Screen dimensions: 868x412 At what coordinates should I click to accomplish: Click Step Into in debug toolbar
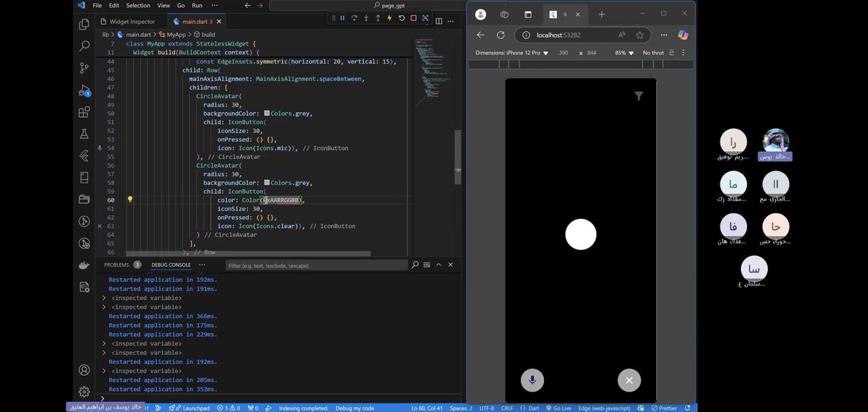point(367,18)
